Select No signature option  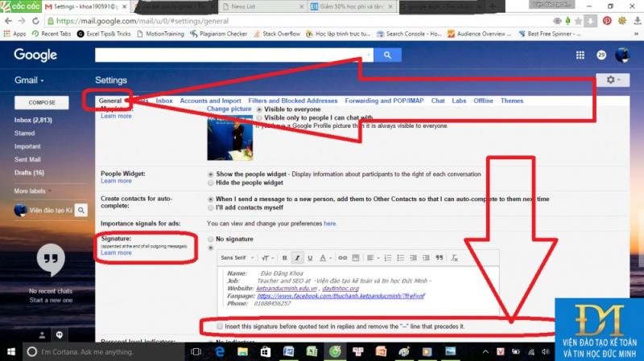pyautogui.click(x=211, y=239)
